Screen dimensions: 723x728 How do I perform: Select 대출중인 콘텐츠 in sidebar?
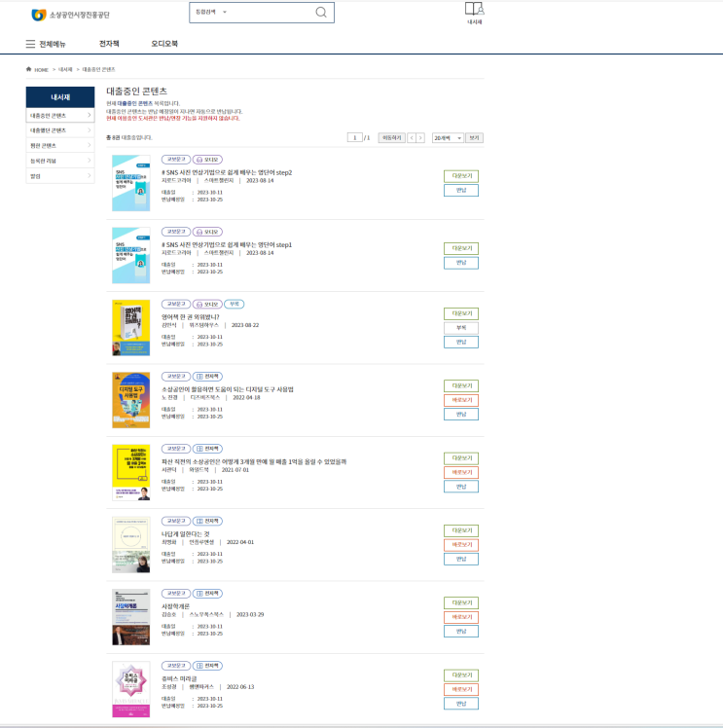[x=60, y=115]
